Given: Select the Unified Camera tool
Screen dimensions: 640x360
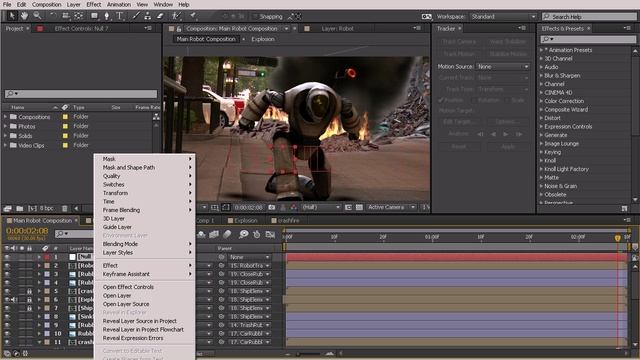Looking at the screenshot, I should (65, 16).
